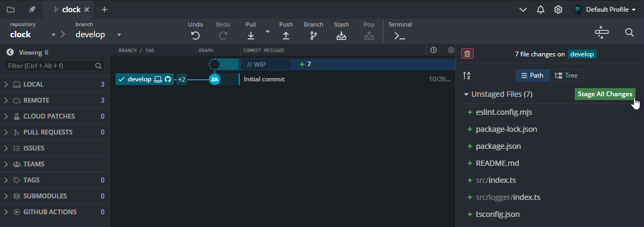
Task: Open the Terminal panel
Action: 400,36
